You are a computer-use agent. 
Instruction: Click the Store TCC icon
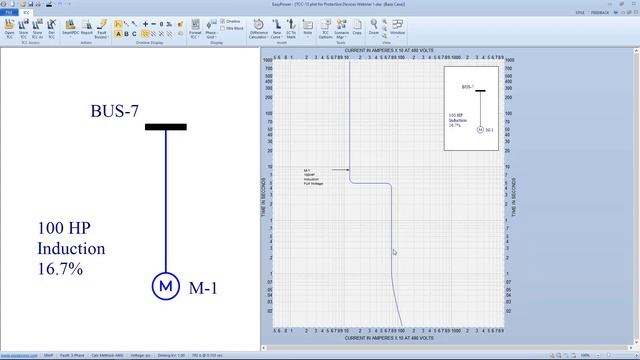tap(23, 29)
